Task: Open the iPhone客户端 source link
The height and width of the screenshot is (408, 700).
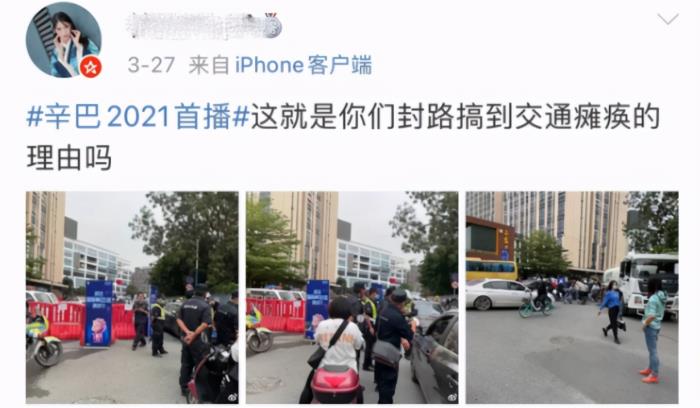Action: point(304,65)
